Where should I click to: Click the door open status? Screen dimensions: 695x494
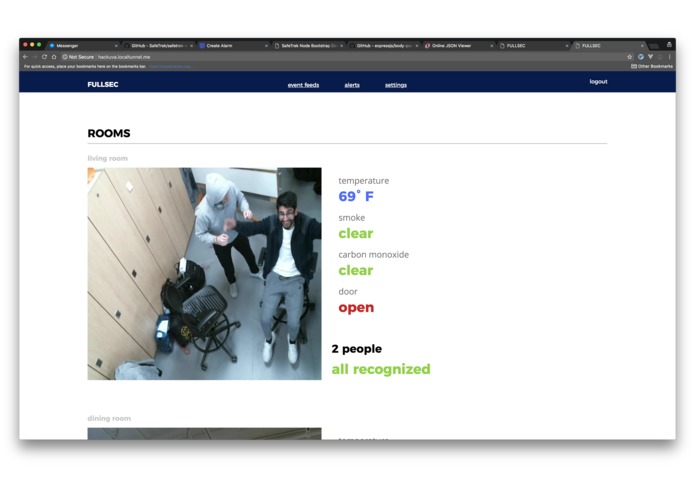click(x=356, y=307)
